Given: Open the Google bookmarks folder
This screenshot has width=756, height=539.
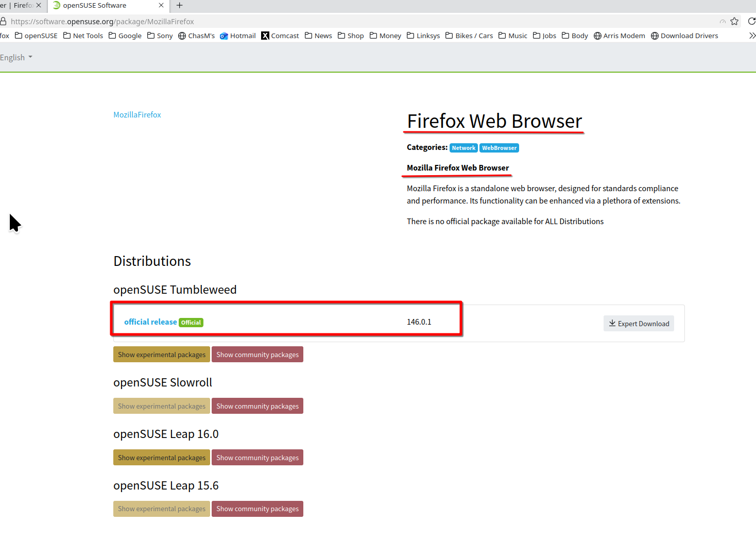Looking at the screenshot, I should [125, 36].
